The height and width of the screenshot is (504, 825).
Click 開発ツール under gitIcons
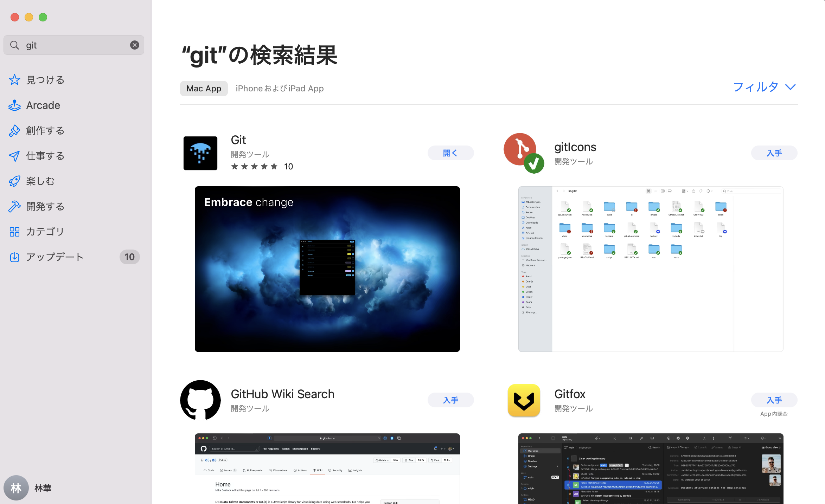tap(574, 161)
